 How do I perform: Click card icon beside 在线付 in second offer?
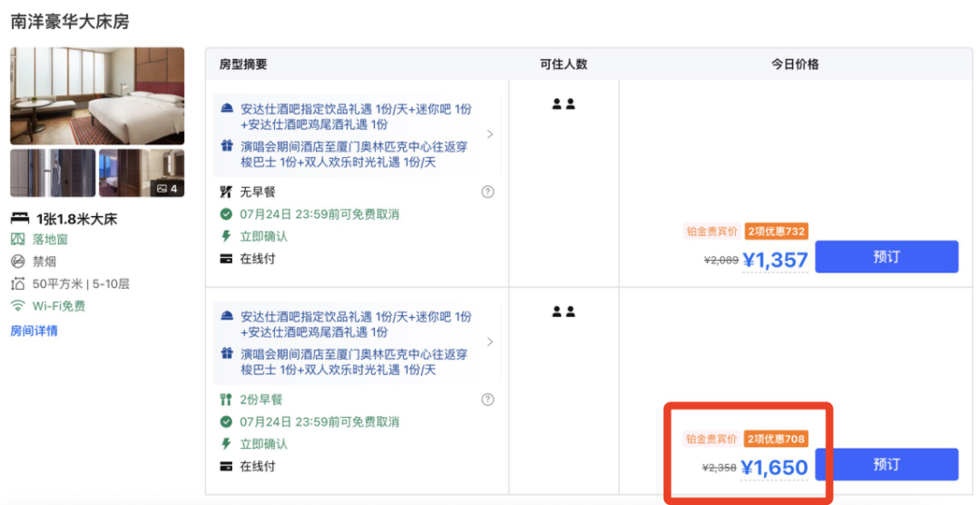(x=226, y=466)
